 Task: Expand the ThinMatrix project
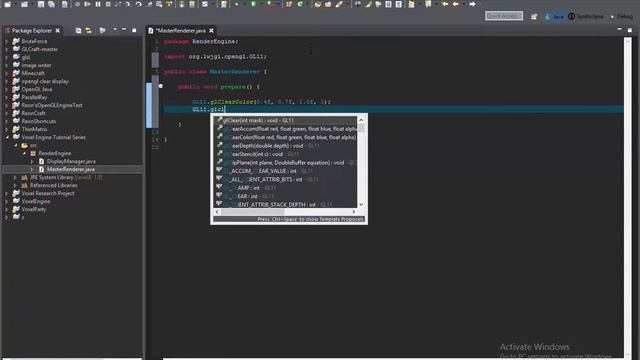click(x=7, y=129)
